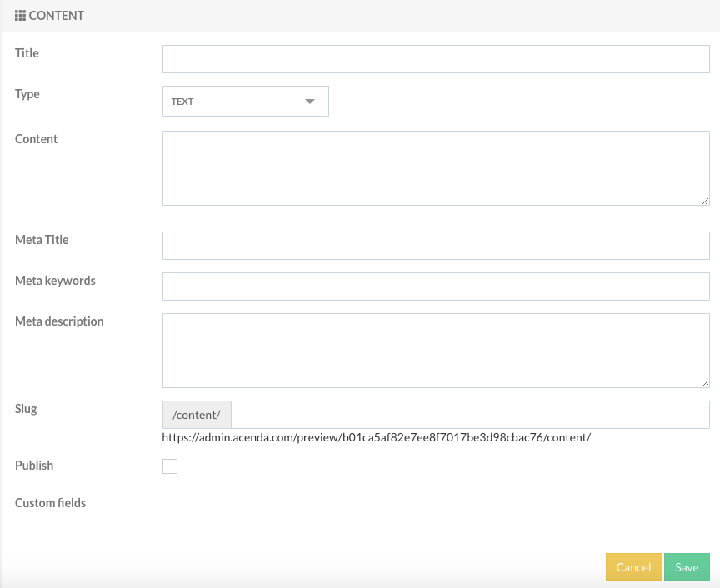Click the admin.acenda.com preview URL
The width and height of the screenshot is (720, 588).
point(376,437)
